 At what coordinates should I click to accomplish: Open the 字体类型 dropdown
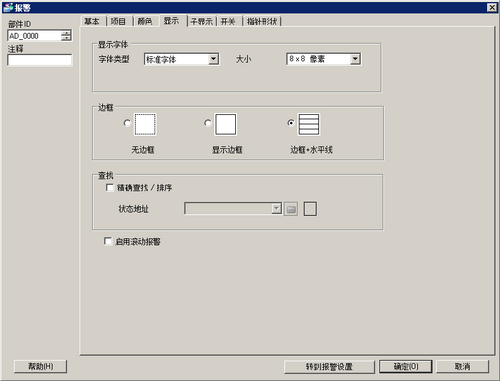coord(213,59)
